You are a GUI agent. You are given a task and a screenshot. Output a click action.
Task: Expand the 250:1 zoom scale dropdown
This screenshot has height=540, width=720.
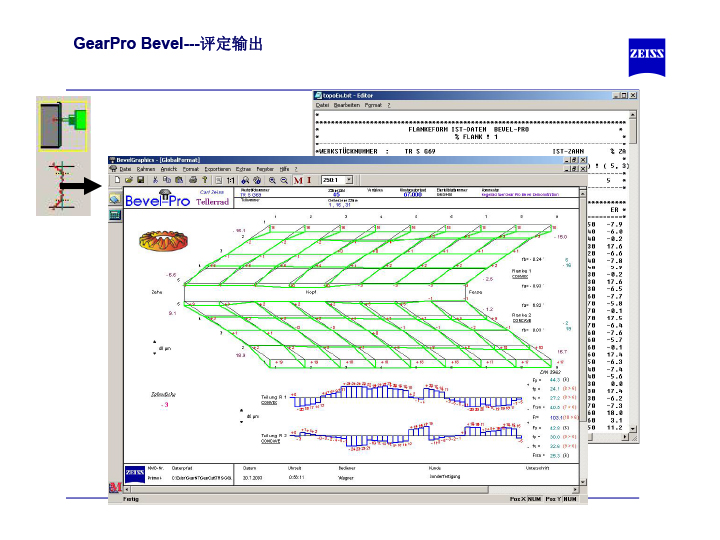point(349,180)
